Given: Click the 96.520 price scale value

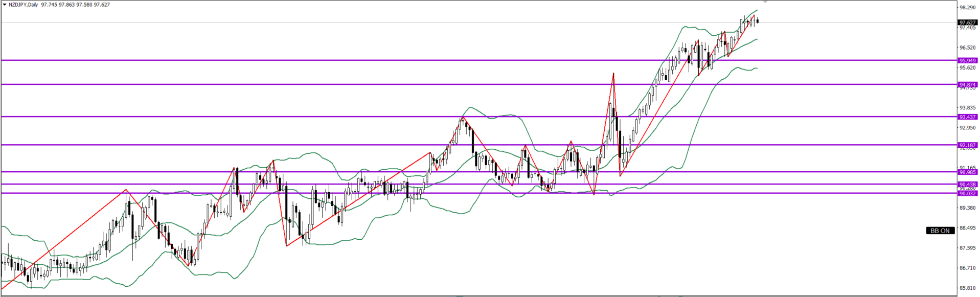Looking at the screenshot, I should 967,48.
